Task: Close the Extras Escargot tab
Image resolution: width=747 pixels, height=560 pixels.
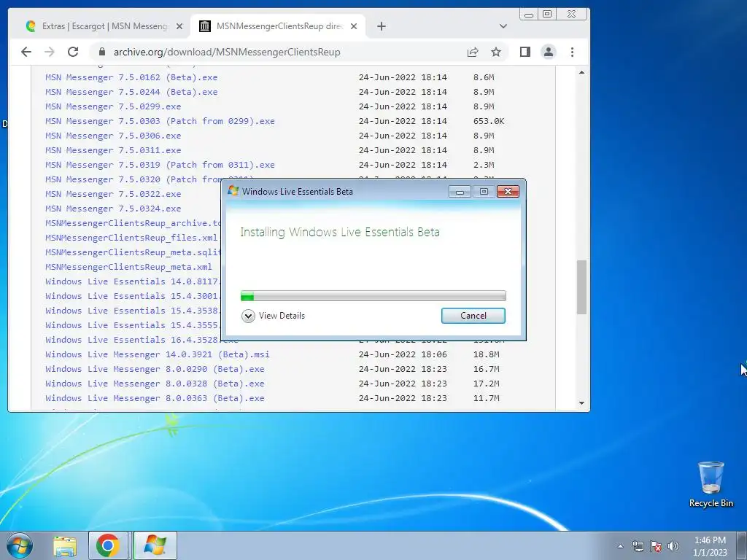Action: 179,26
